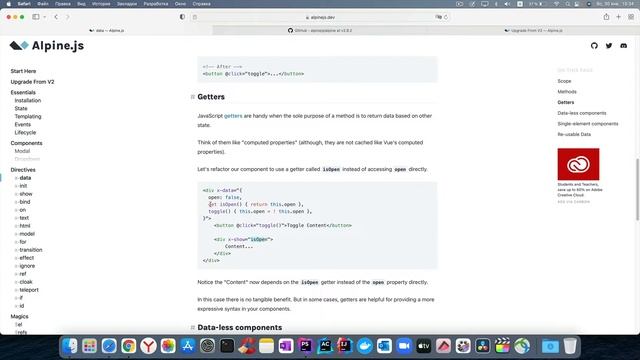This screenshot has width=640, height=360.
Task: Open the История menu
Action: [101, 4]
